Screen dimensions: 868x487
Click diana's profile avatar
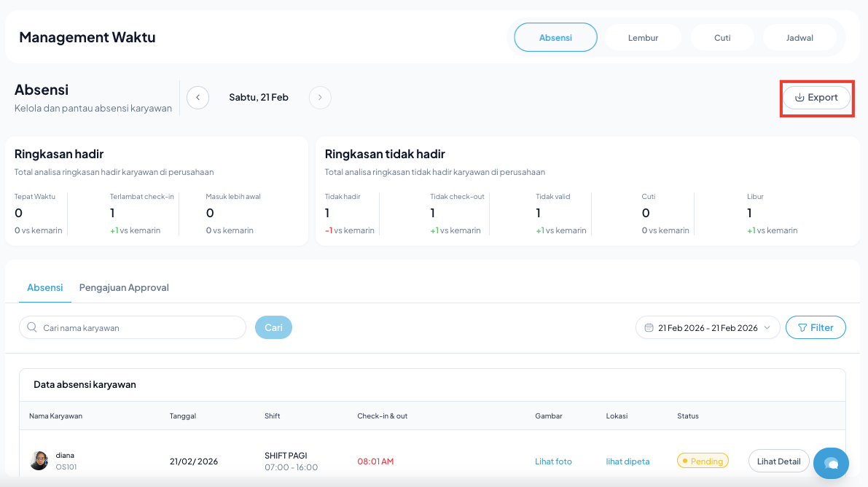(x=39, y=461)
